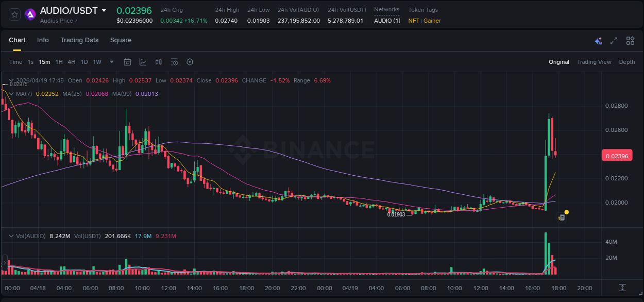
Task: Open the date range calendar picker
Action: [x=127, y=62]
